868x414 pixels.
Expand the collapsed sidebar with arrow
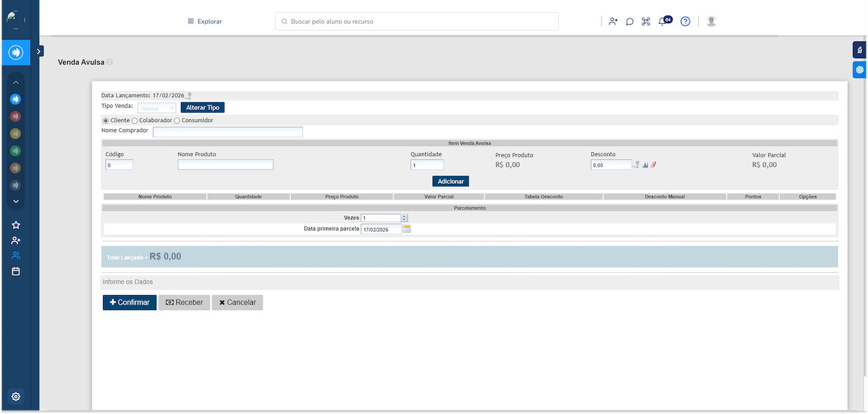(39, 51)
